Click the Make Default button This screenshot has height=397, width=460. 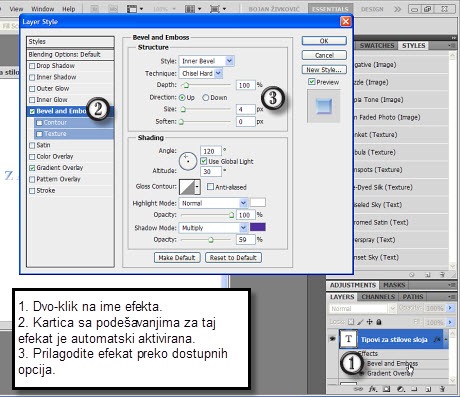point(177,258)
